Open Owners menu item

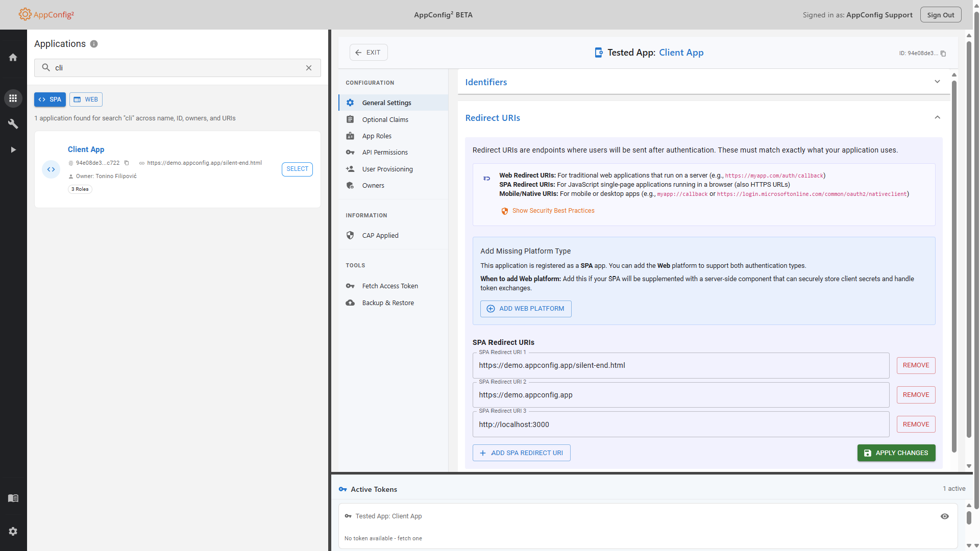click(393, 185)
